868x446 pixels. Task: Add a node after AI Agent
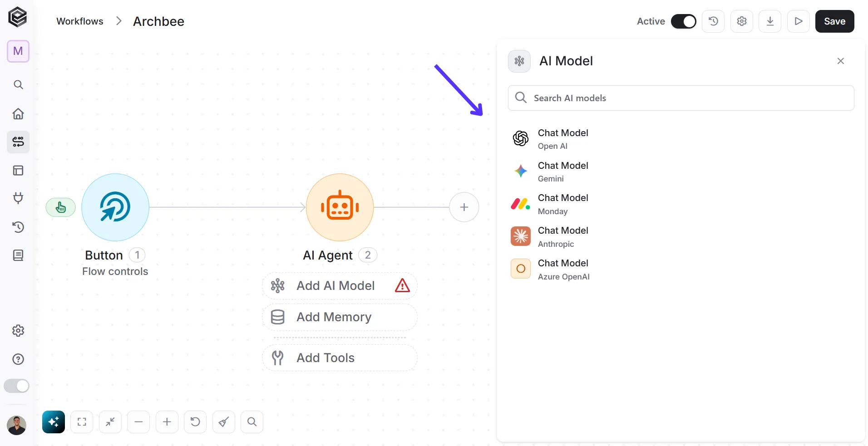click(x=464, y=207)
